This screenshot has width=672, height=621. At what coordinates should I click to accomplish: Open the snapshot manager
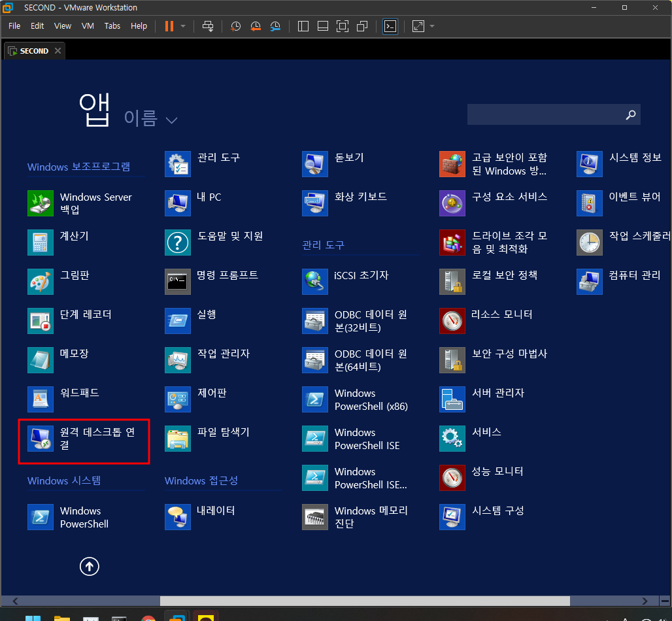[x=276, y=26]
